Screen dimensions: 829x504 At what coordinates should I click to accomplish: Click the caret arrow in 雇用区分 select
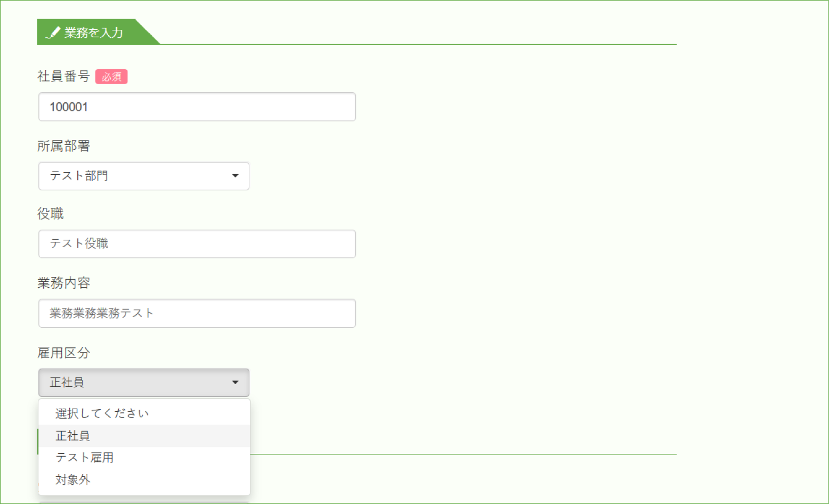coord(235,383)
